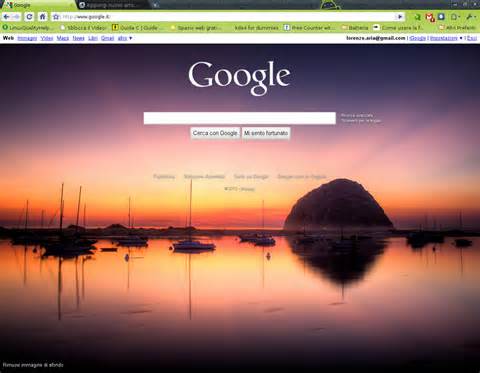480x373 pixels.
Task: Open the blue extension icon in toolbar
Action: 441,16
